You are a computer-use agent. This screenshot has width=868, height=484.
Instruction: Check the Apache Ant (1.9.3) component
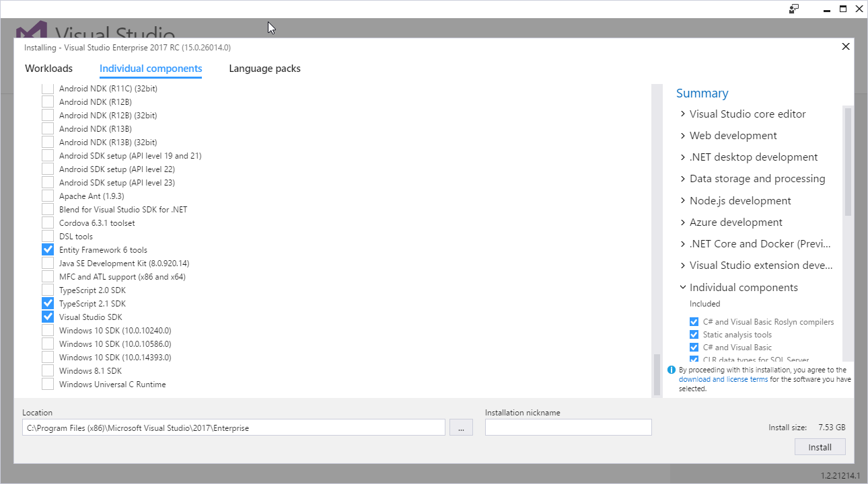pyautogui.click(x=47, y=196)
